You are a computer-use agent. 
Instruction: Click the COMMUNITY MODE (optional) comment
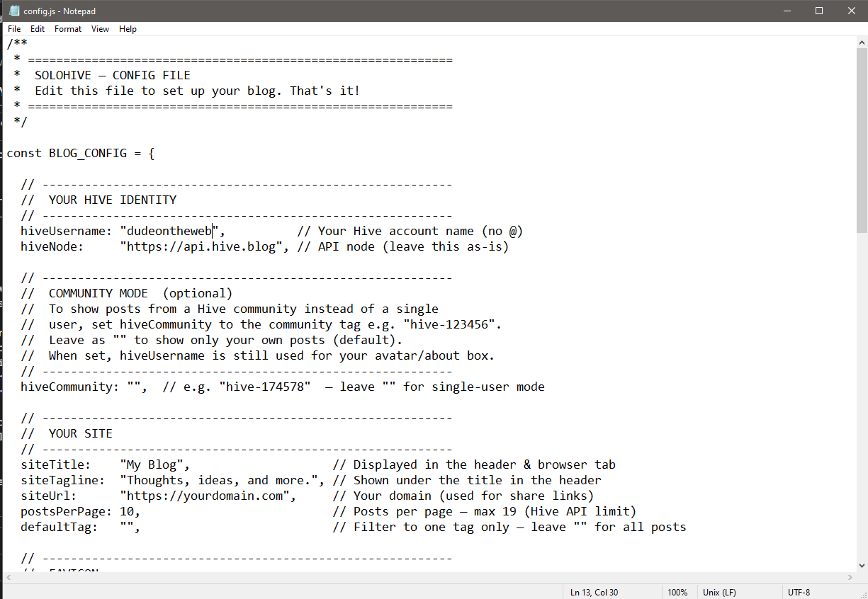coord(140,293)
